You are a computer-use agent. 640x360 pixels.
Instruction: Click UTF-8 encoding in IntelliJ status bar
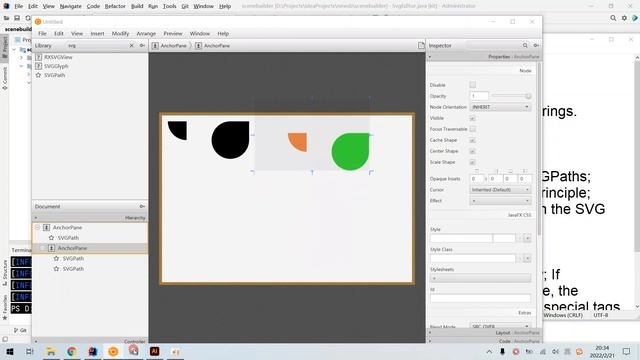pyautogui.click(x=601, y=315)
